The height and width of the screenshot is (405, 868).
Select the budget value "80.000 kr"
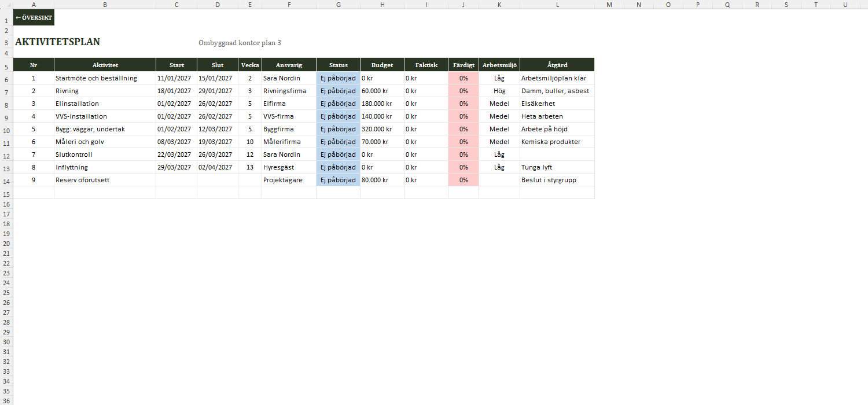(x=382, y=180)
